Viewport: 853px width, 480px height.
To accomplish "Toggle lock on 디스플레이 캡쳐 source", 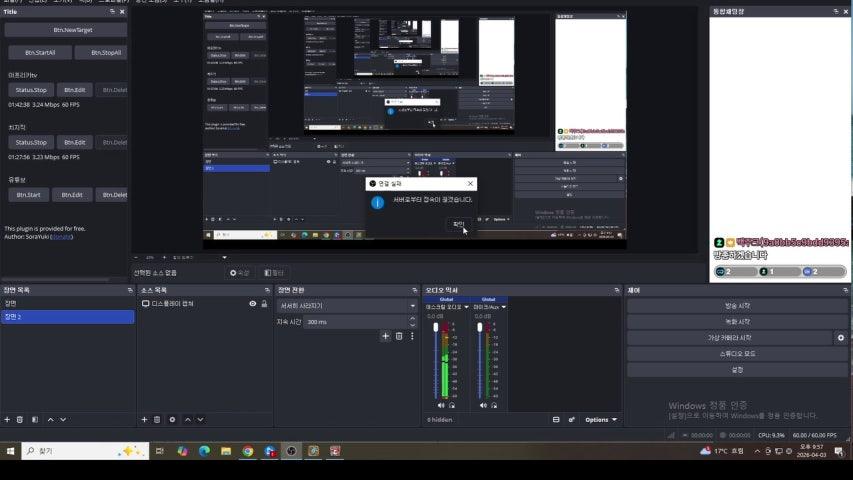I will (x=264, y=303).
